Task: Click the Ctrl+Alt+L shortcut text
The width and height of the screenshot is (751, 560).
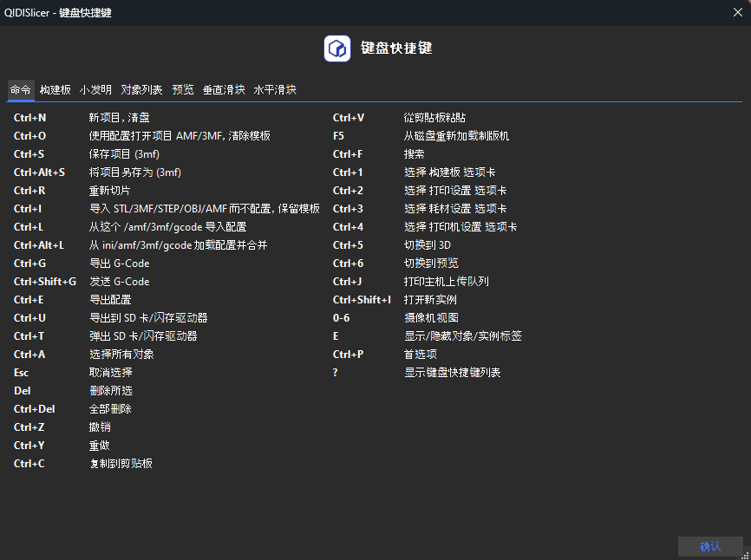Action: coord(39,245)
